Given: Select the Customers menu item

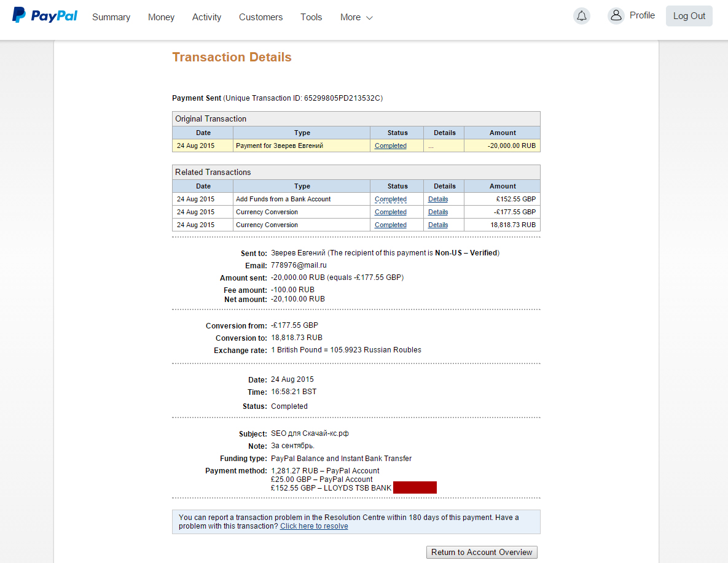Looking at the screenshot, I should click(x=260, y=17).
